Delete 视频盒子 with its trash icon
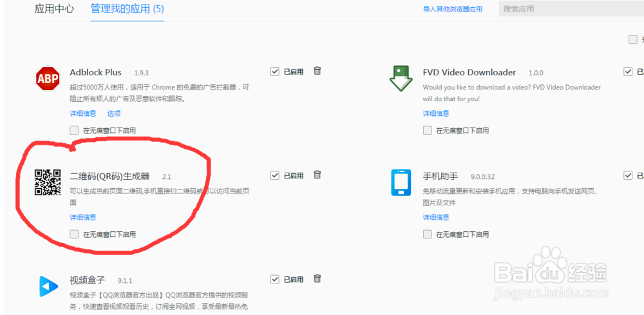 tap(317, 278)
